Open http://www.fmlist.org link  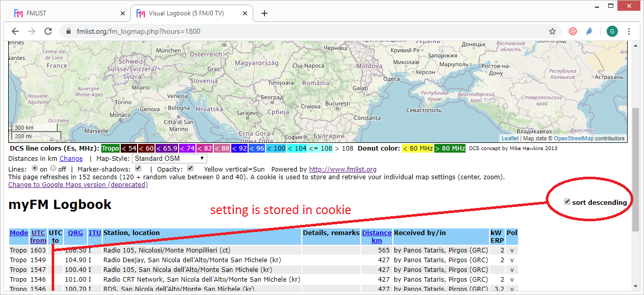tap(343, 169)
